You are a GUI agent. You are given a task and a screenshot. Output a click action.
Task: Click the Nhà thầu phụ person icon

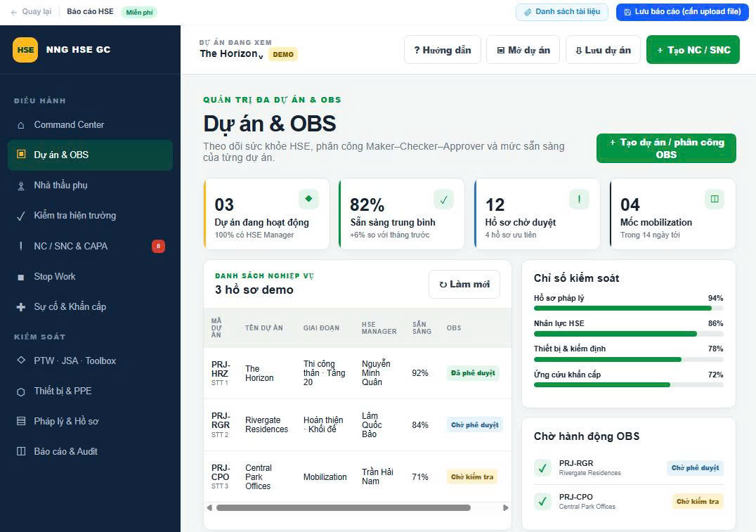[x=21, y=186]
